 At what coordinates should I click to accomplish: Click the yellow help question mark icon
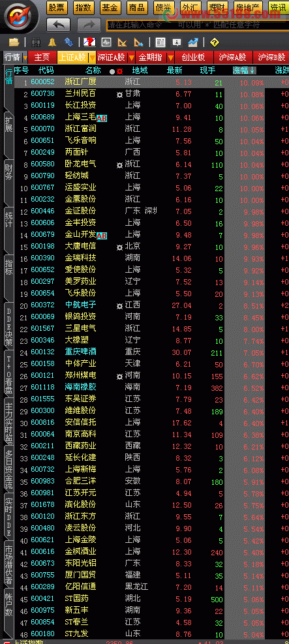pos(214,42)
